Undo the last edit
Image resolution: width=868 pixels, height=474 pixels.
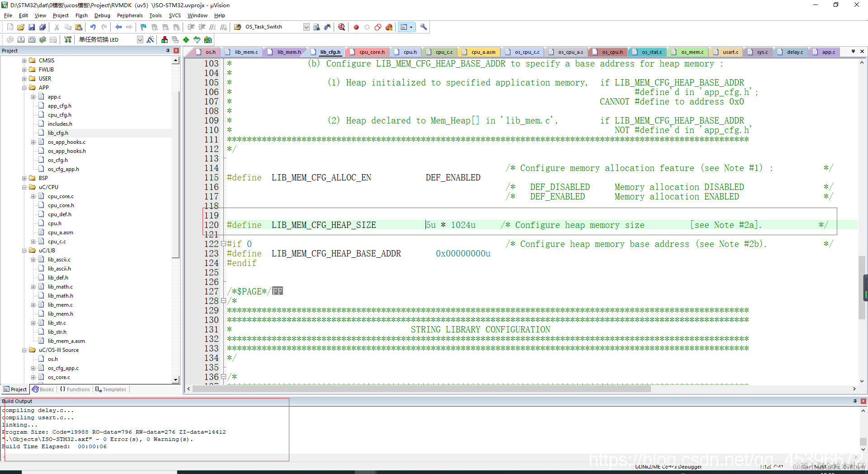click(x=93, y=27)
